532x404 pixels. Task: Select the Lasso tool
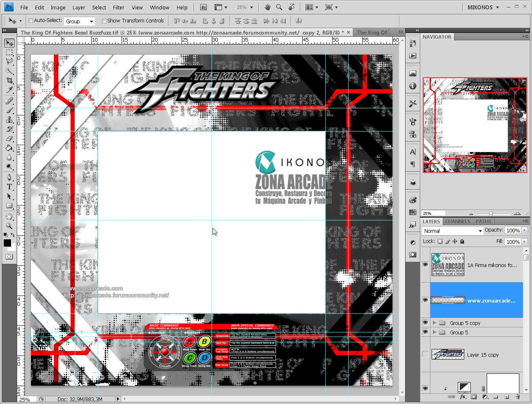(x=9, y=61)
